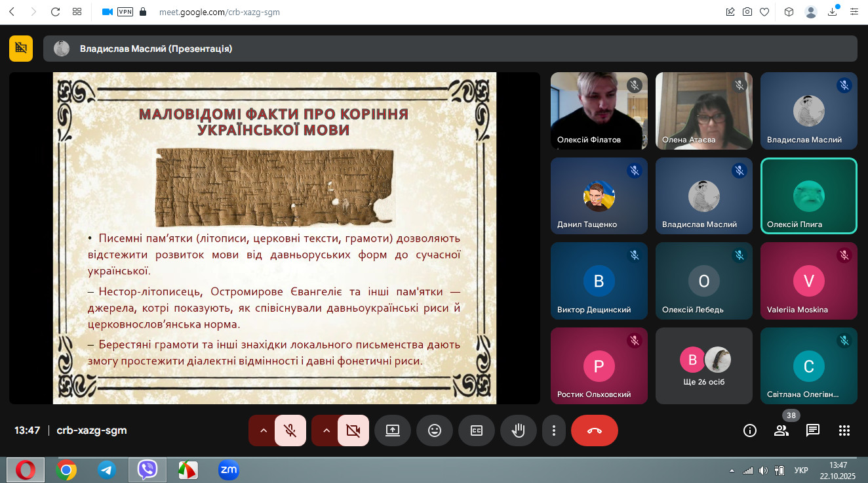
Task: Toggle closed captions (CC) button
Action: tap(477, 430)
